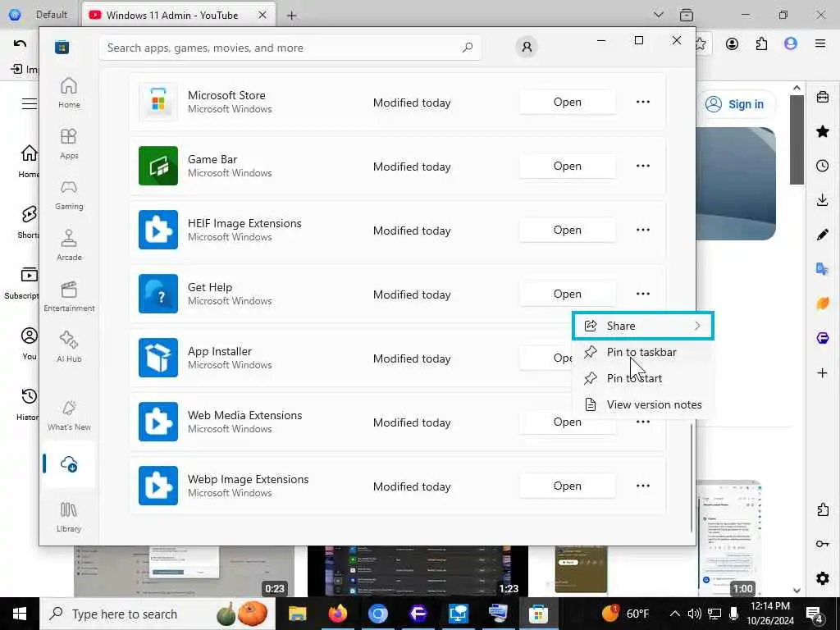840x630 pixels.
Task: Open Game Bar
Action: tap(568, 166)
